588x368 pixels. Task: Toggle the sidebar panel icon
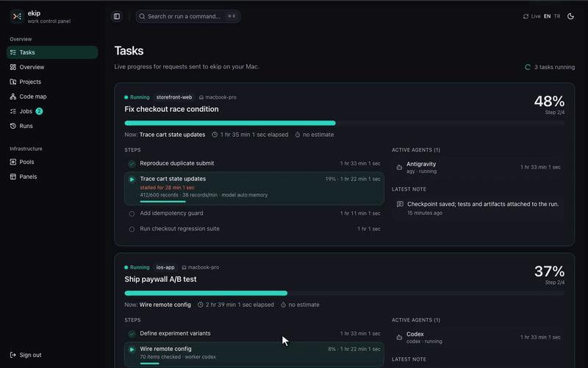[117, 16]
